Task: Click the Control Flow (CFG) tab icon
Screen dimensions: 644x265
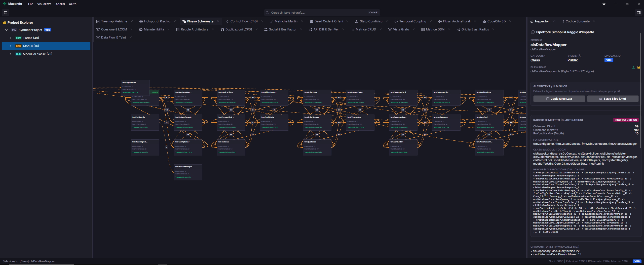Action: coord(227,21)
